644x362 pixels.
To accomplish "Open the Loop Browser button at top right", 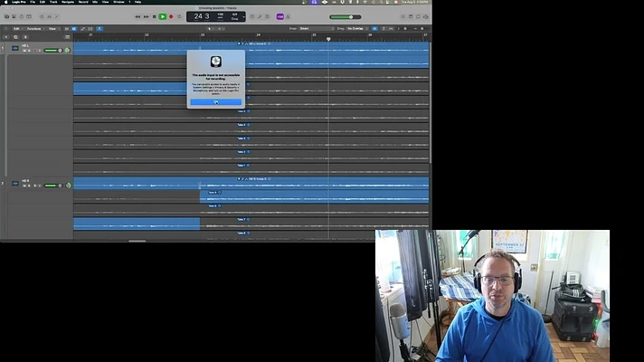I will pos(418,17).
